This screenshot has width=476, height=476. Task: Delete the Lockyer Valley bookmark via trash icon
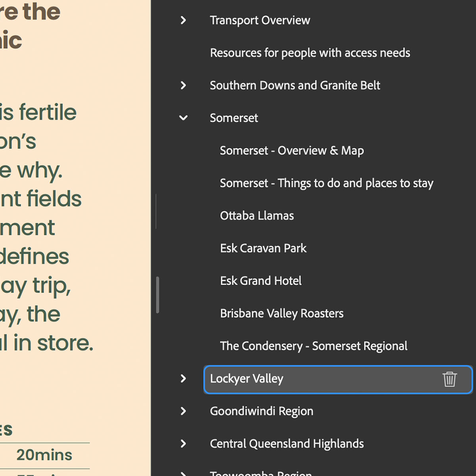click(x=449, y=379)
